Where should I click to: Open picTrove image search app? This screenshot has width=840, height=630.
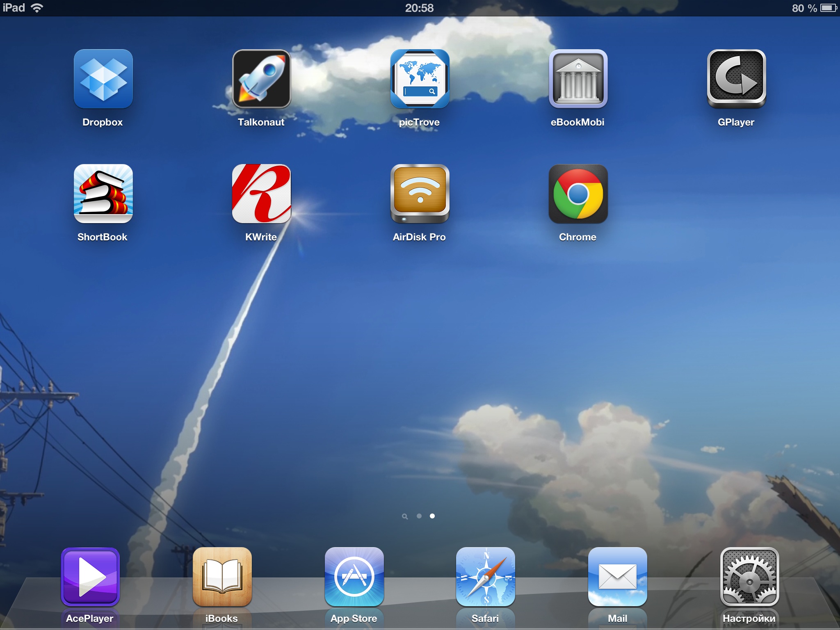tap(420, 79)
